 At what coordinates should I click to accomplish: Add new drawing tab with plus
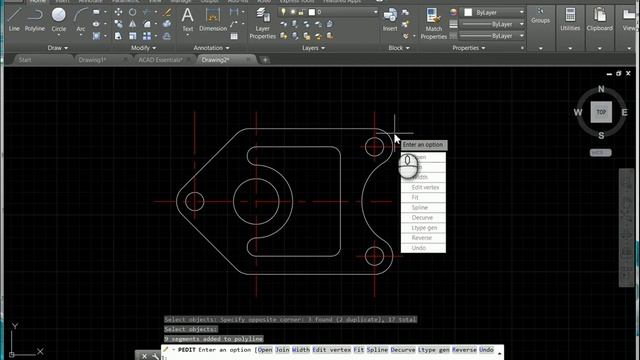265,60
